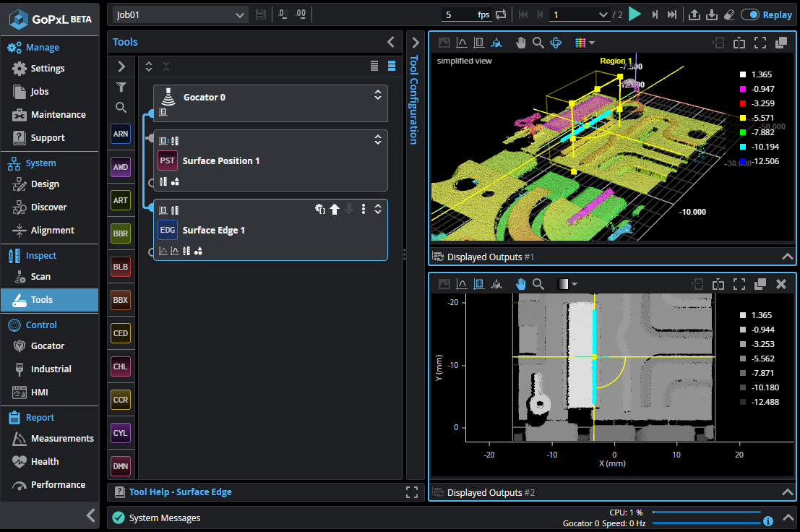The image size is (800, 532).
Task: Click the 3D rotate icon in top viewer
Action: [x=556, y=43]
